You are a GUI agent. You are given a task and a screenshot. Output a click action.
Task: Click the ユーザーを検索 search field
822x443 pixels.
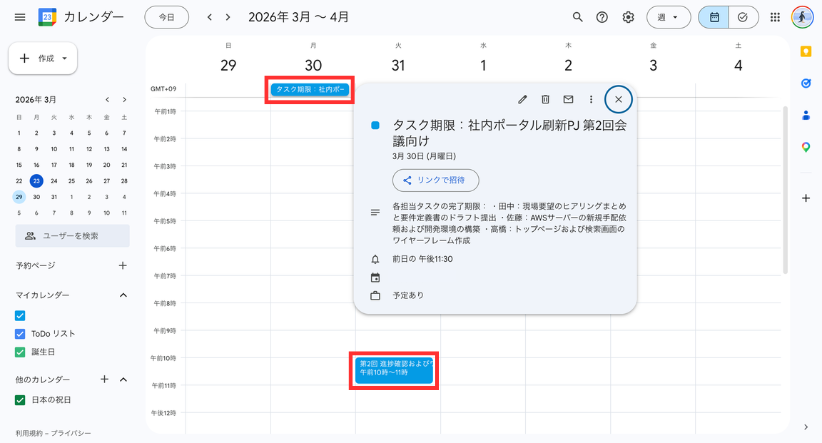[72, 236]
